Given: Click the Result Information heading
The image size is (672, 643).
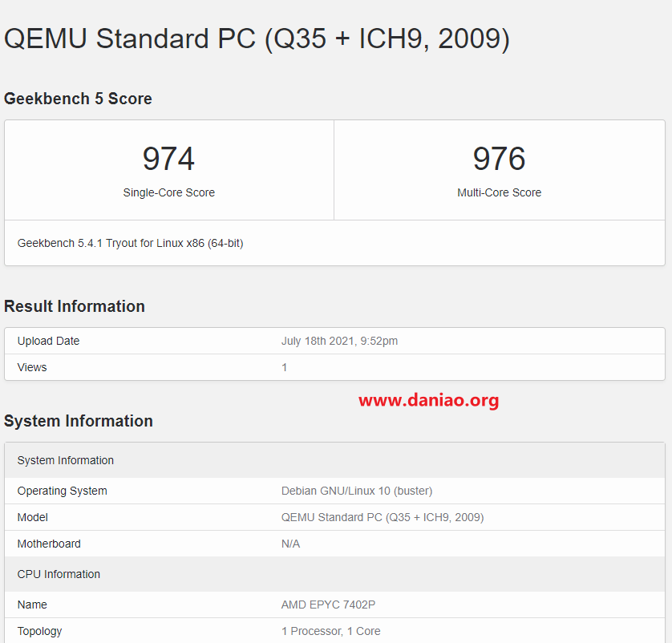Looking at the screenshot, I should click(x=75, y=306).
